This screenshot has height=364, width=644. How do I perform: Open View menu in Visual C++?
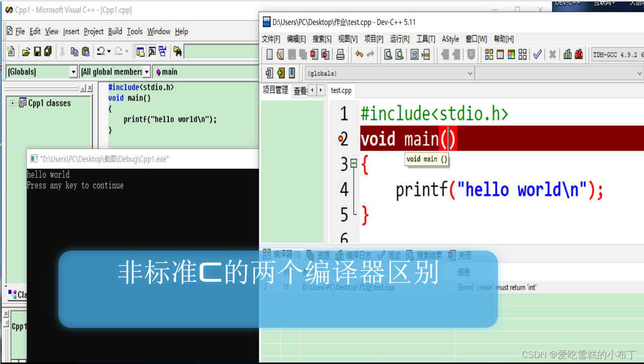click(51, 31)
